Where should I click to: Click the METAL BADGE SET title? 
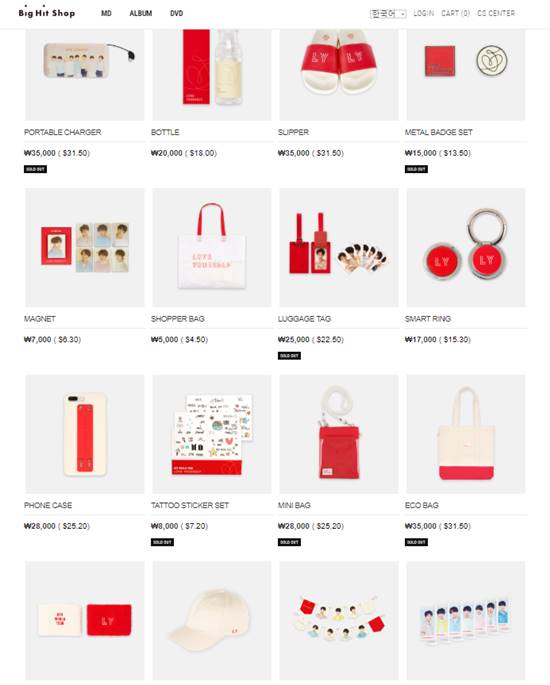coord(439,132)
